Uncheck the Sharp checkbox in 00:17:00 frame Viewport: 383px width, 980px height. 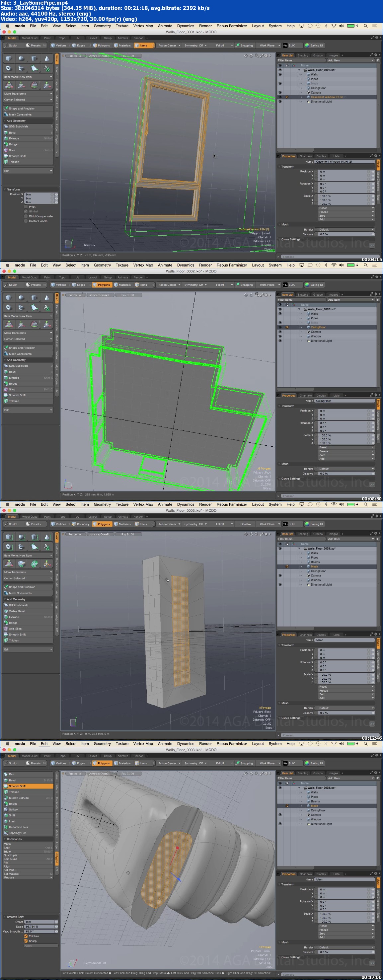click(26, 941)
